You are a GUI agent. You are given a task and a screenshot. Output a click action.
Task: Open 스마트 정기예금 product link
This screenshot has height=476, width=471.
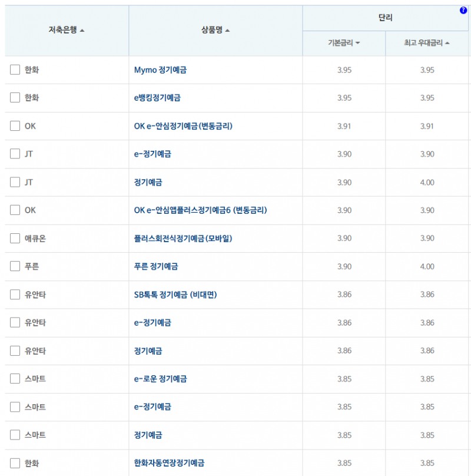click(x=148, y=435)
